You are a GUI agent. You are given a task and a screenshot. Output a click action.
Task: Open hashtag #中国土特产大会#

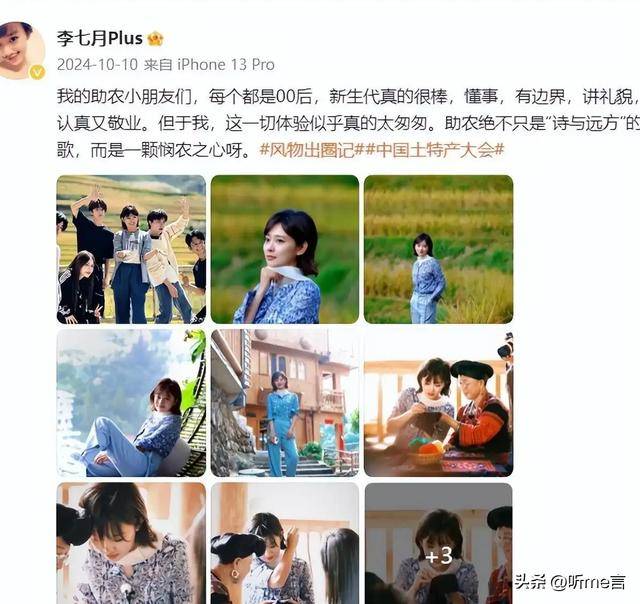(x=435, y=150)
